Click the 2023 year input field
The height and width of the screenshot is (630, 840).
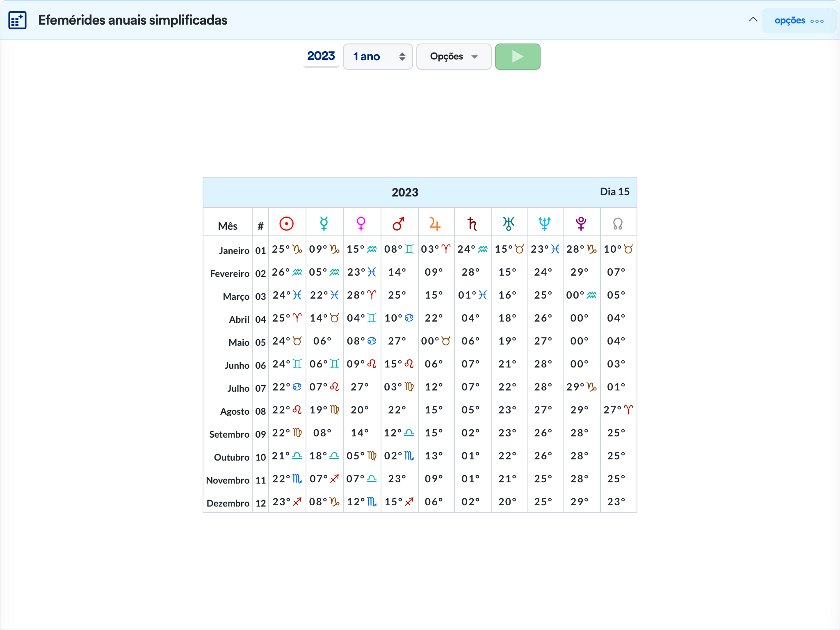click(x=321, y=56)
